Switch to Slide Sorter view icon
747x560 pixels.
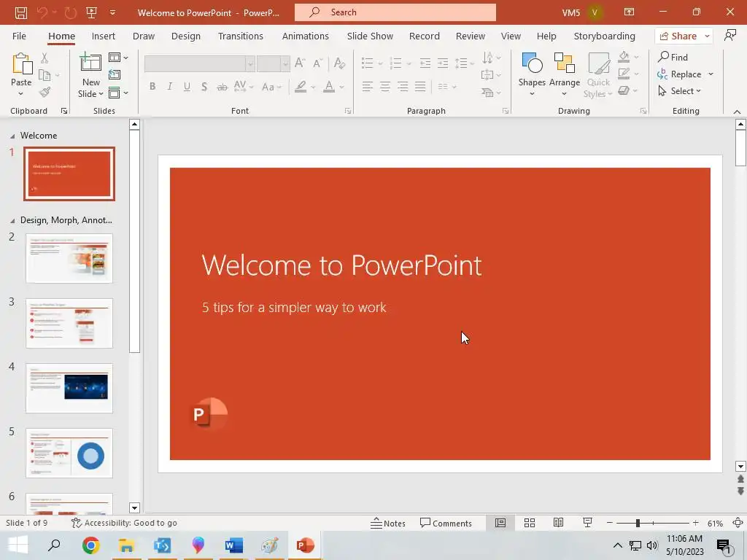click(x=530, y=523)
